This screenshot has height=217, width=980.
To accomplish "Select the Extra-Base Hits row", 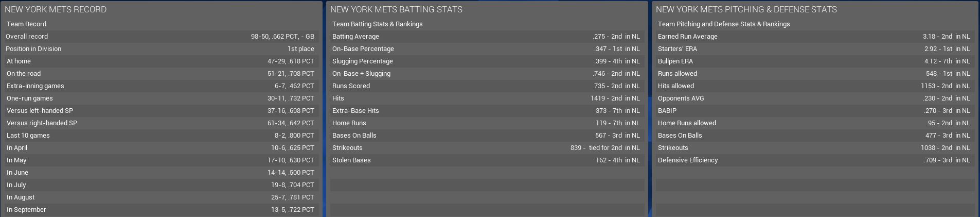I will point(486,111).
